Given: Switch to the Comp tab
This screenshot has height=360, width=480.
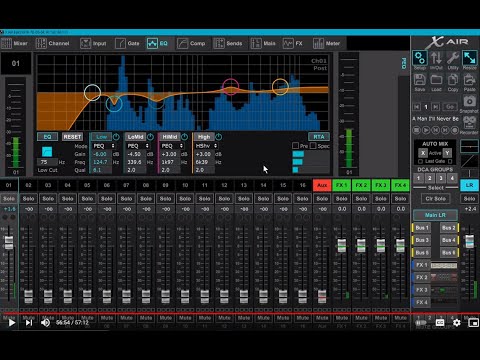Looking at the screenshot, I should (x=191, y=43).
